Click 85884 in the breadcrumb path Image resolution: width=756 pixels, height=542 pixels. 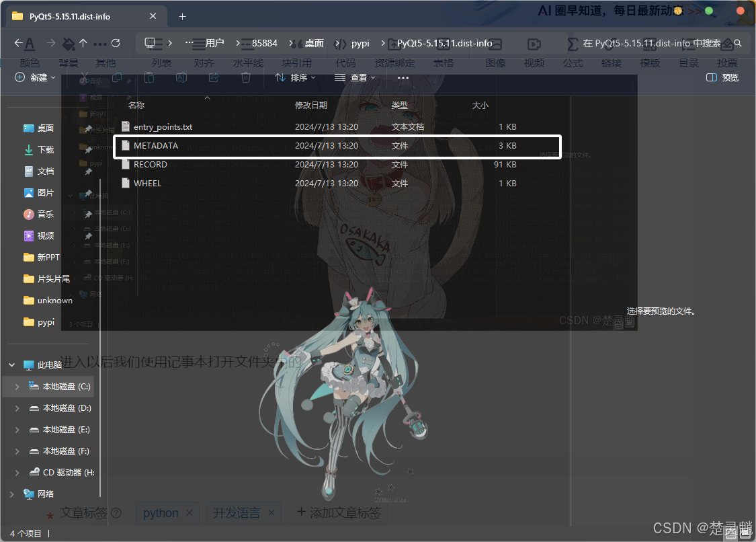pos(265,43)
